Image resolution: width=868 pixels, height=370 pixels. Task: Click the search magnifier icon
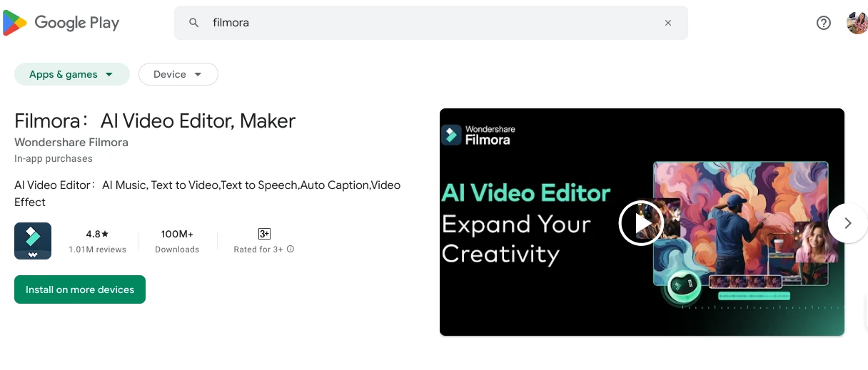(193, 23)
